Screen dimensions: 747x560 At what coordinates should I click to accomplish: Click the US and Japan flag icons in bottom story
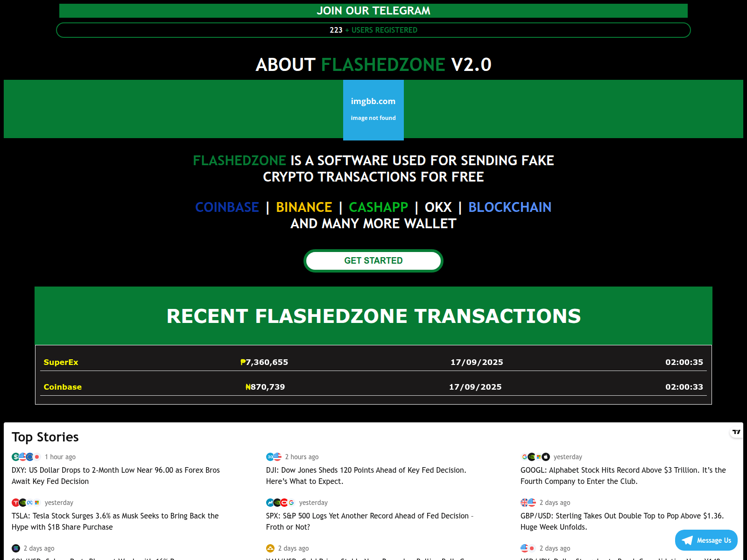pyautogui.click(x=529, y=548)
